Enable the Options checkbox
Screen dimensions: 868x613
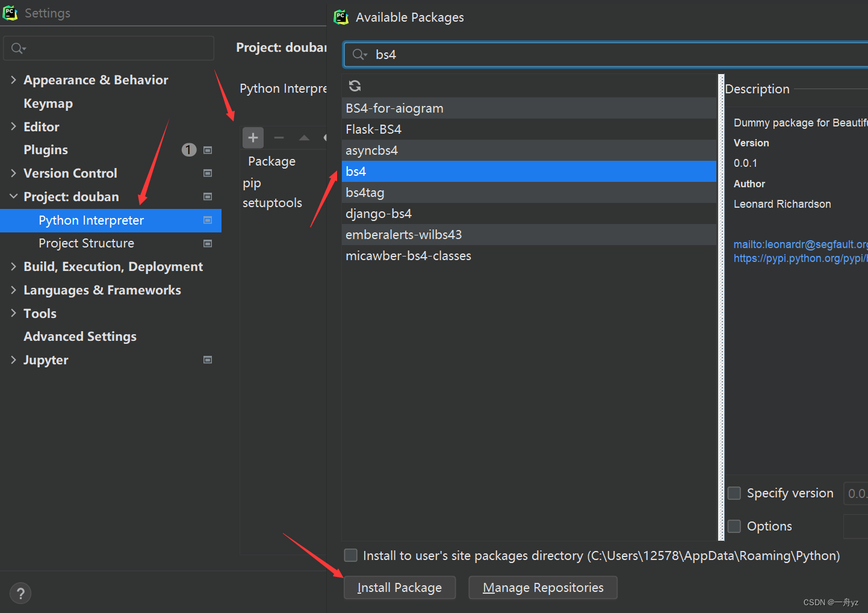(x=734, y=526)
